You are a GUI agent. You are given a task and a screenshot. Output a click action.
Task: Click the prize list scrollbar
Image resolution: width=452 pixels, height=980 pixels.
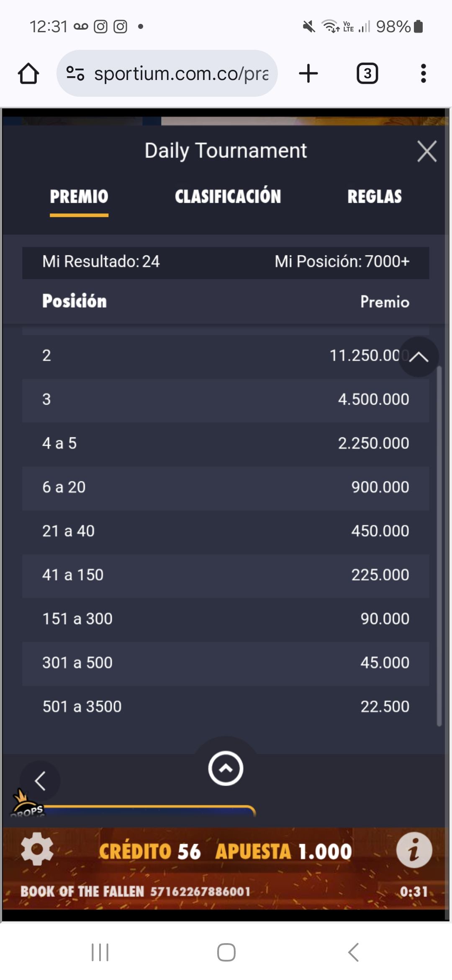pyautogui.click(x=439, y=544)
